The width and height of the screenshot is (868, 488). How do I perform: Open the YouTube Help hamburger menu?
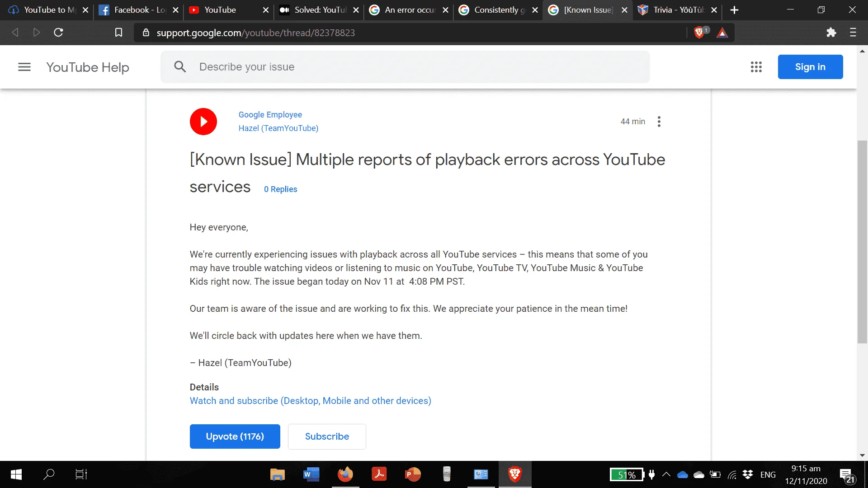24,67
